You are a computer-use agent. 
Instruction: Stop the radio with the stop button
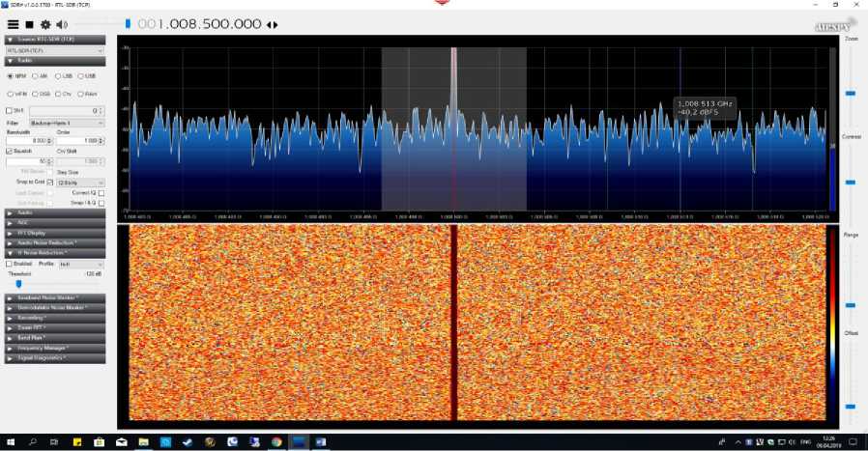29,23
